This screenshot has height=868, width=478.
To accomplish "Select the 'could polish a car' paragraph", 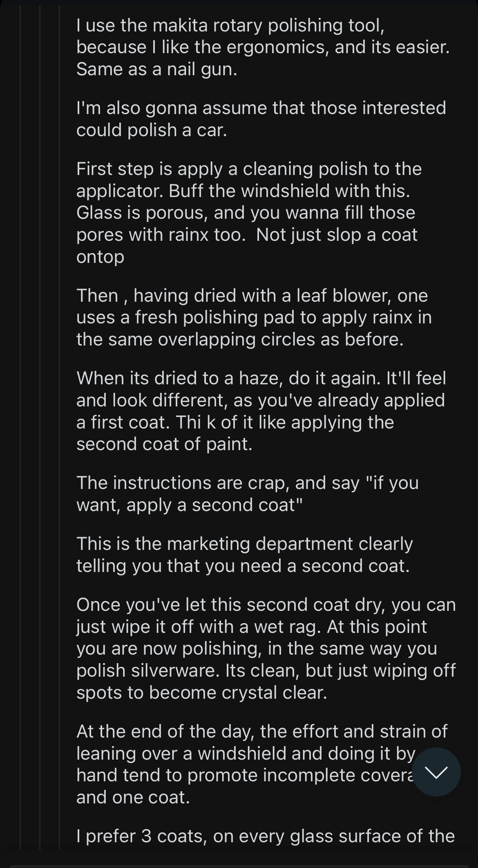I will tap(261, 119).
